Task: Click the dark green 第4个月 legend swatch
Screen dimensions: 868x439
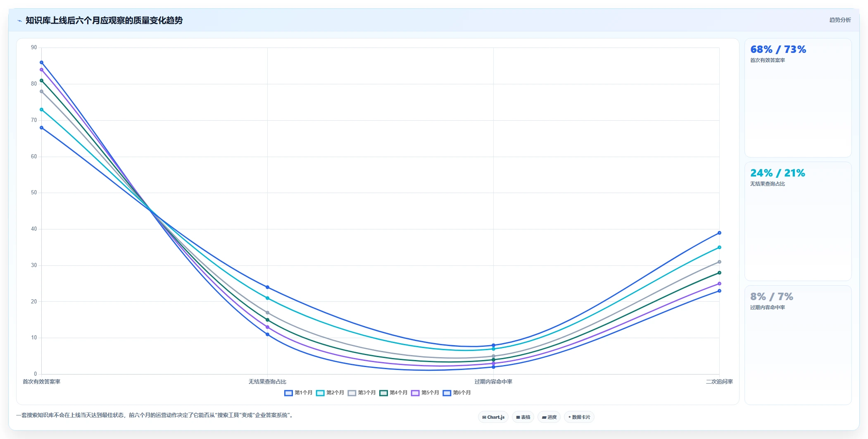Action: (x=383, y=393)
